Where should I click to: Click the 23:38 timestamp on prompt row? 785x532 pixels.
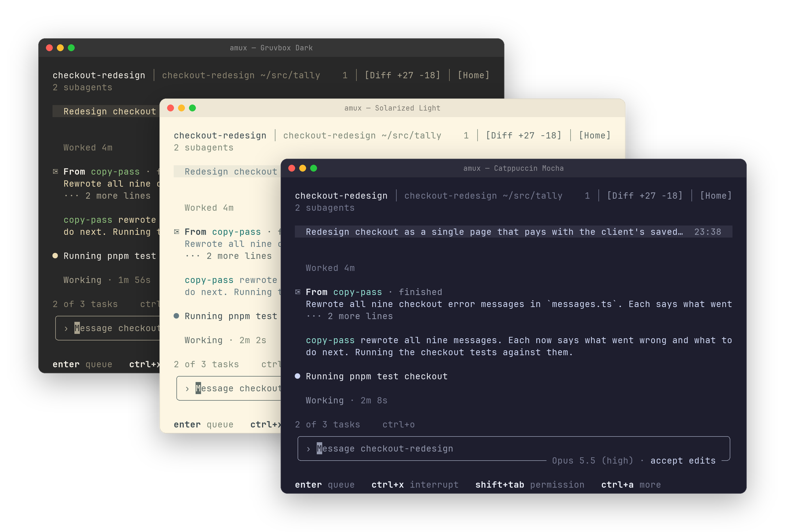pyautogui.click(x=707, y=232)
